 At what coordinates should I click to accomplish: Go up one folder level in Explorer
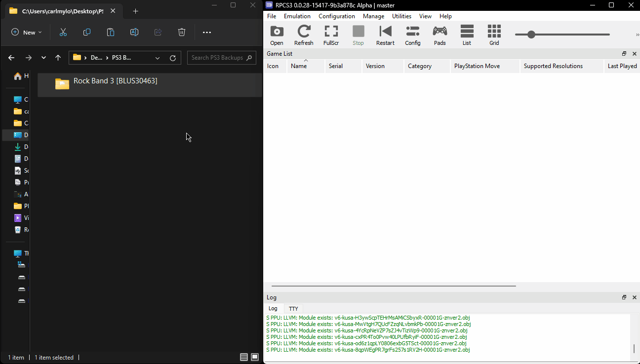[x=58, y=58]
